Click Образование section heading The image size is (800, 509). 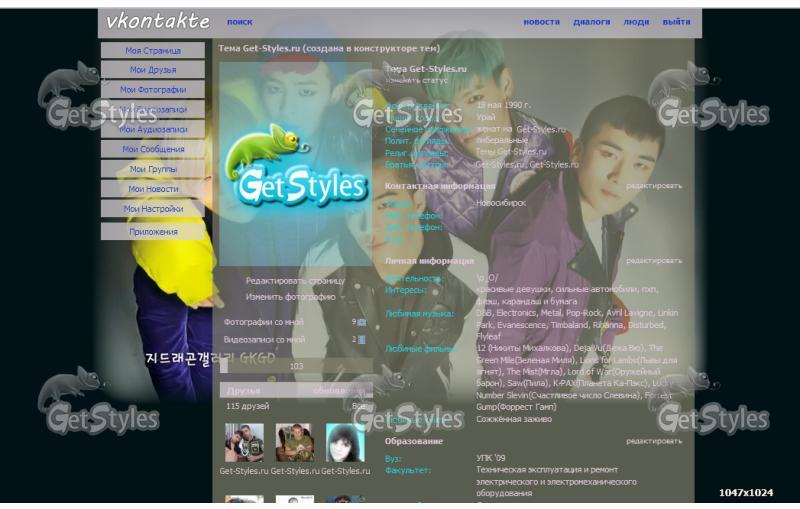click(414, 441)
